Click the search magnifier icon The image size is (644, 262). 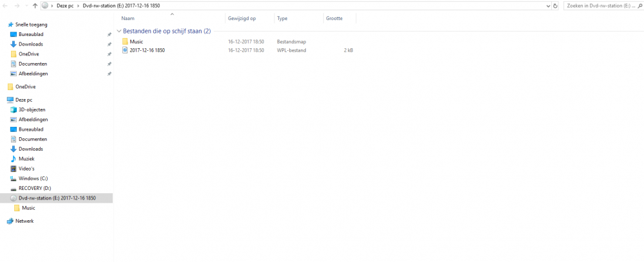tap(640, 6)
